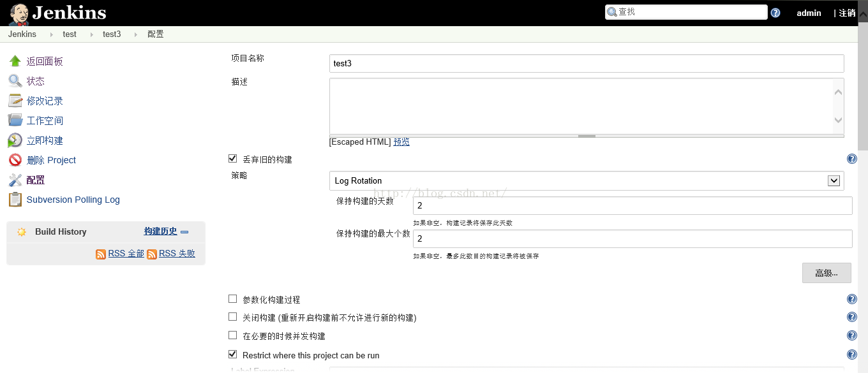The image size is (868, 373).
Task: Click the 保持构建的天数 input field
Action: click(632, 205)
